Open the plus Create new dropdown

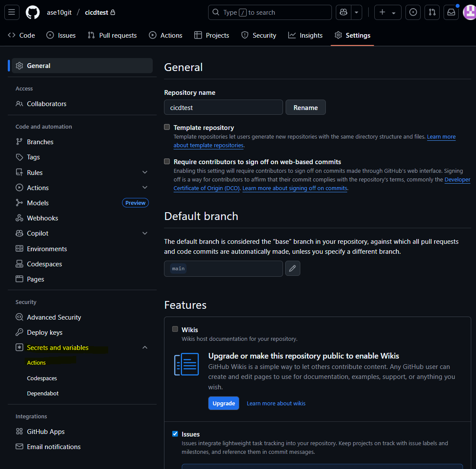click(x=388, y=12)
